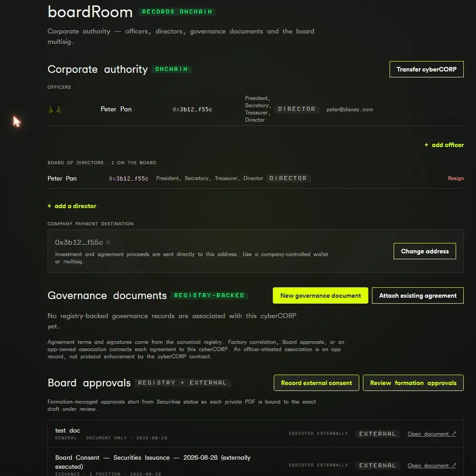Select the Board Consent Securities Issuance title

[152, 462]
